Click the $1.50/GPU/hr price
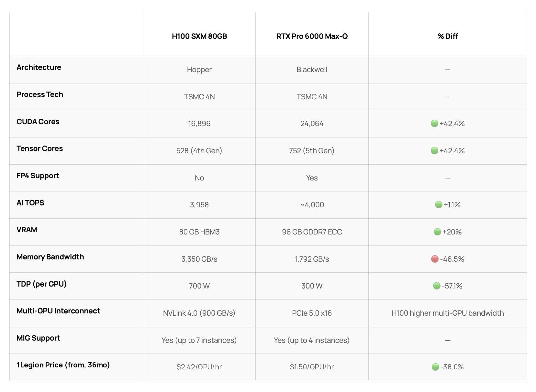The width and height of the screenshot is (536, 392). (312, 367)
